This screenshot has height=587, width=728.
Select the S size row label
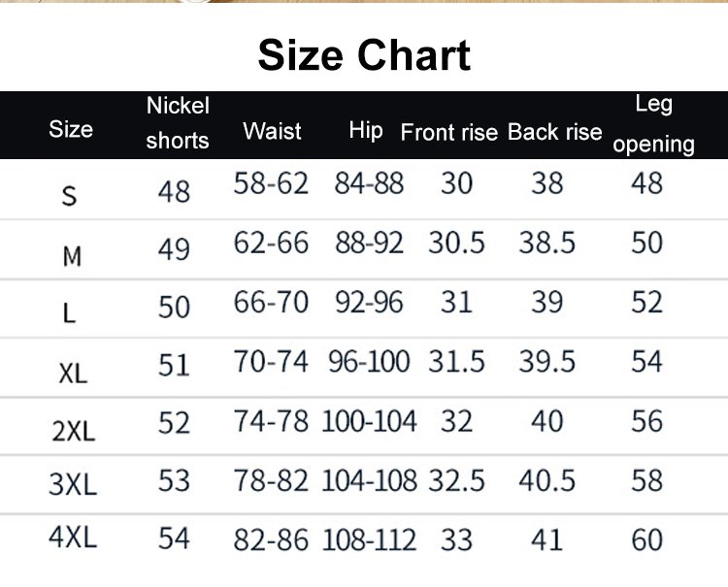click(69, 195)
